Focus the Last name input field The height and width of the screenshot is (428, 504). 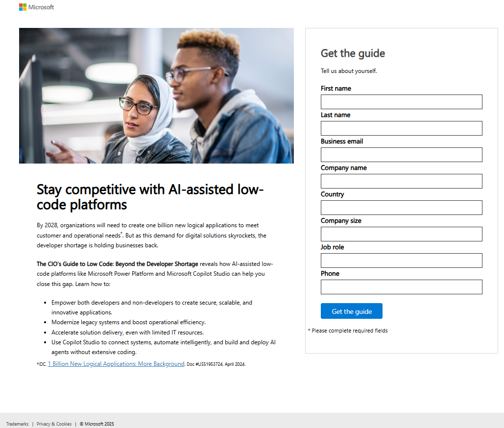point(401,128)
